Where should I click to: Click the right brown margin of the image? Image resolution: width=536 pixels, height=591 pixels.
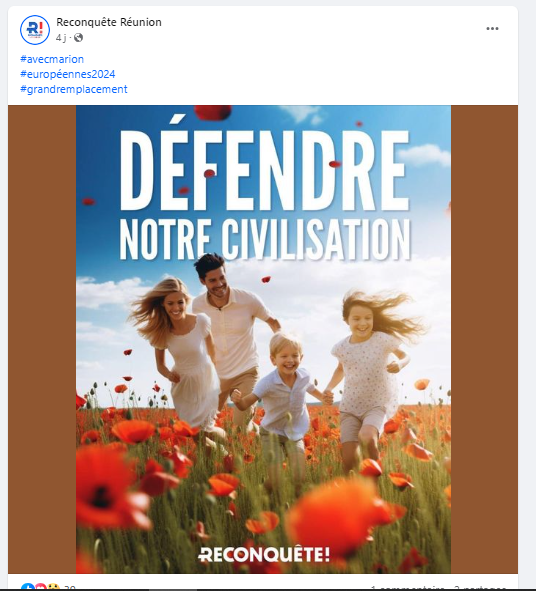click(484, 339)
